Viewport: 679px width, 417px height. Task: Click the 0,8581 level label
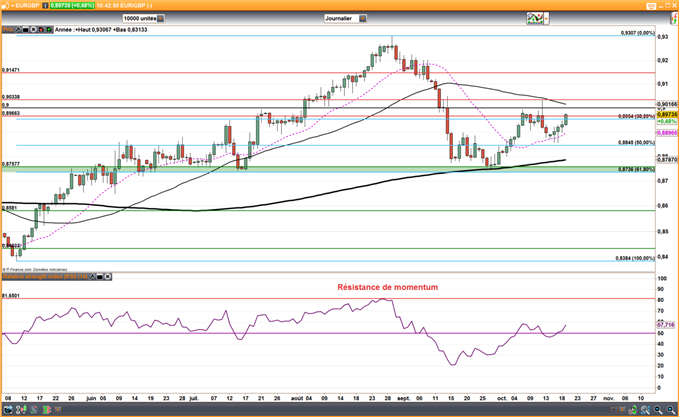[x=10, y=208]
